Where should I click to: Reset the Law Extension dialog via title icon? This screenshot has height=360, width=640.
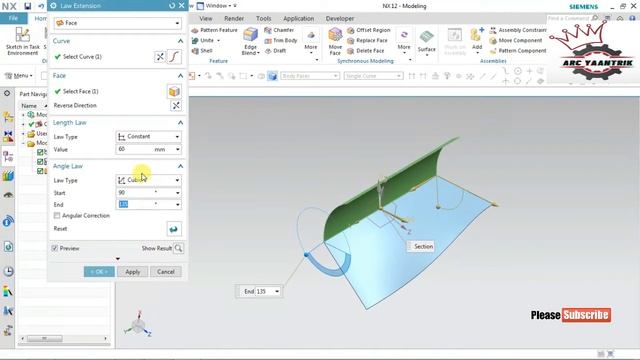point(172,6)
